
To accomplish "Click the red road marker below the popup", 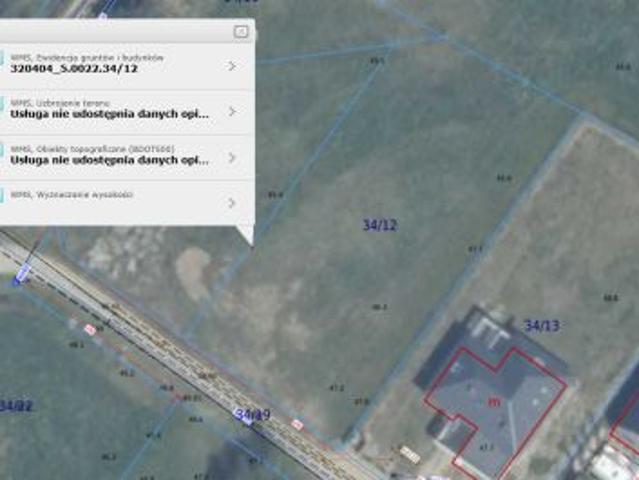I will click(89, 328).
